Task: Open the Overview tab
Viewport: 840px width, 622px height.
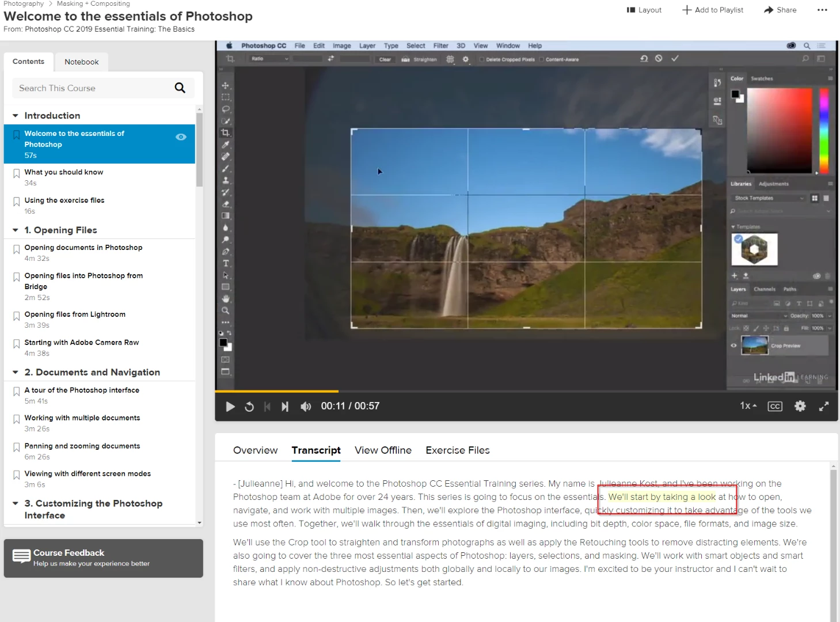Action: pyautogui.click(x=255, y=450)
